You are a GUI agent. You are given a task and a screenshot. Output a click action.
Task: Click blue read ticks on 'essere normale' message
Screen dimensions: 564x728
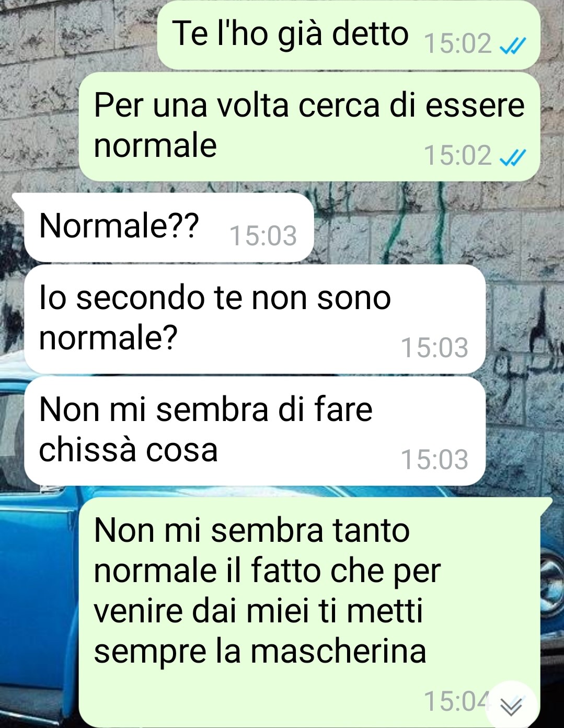pyautogui.click(x=512, y=157)
